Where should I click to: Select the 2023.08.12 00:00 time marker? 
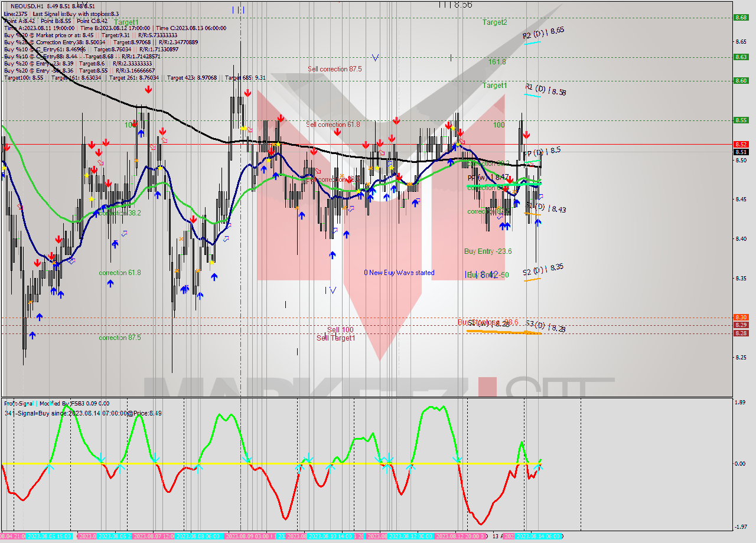coord(410,537)
